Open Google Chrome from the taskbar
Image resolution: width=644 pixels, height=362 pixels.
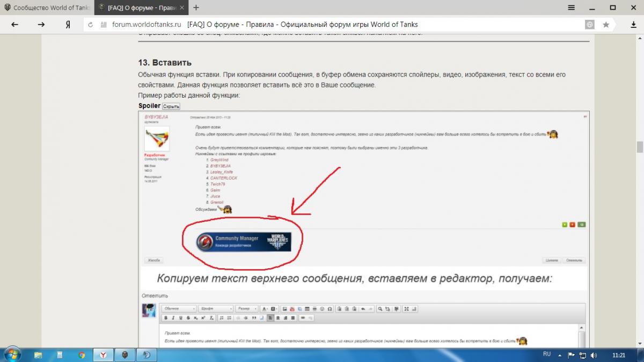[81, 355]
